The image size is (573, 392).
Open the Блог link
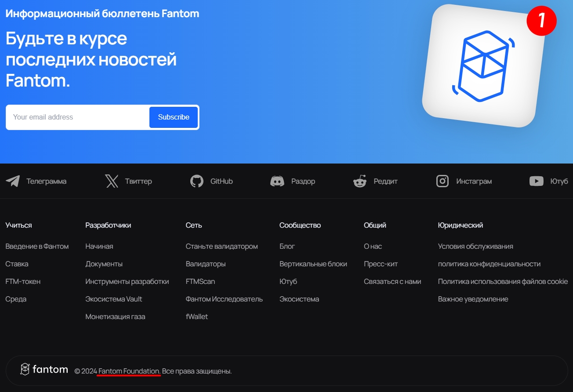pos(287,247)
